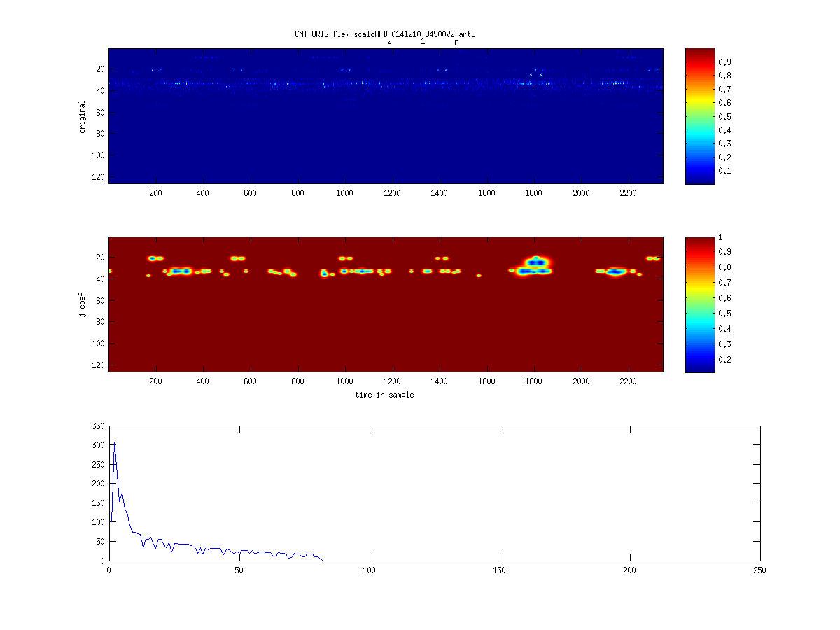
Task: Click the 'time in sample' x-axis label
Action: (385, 395)
